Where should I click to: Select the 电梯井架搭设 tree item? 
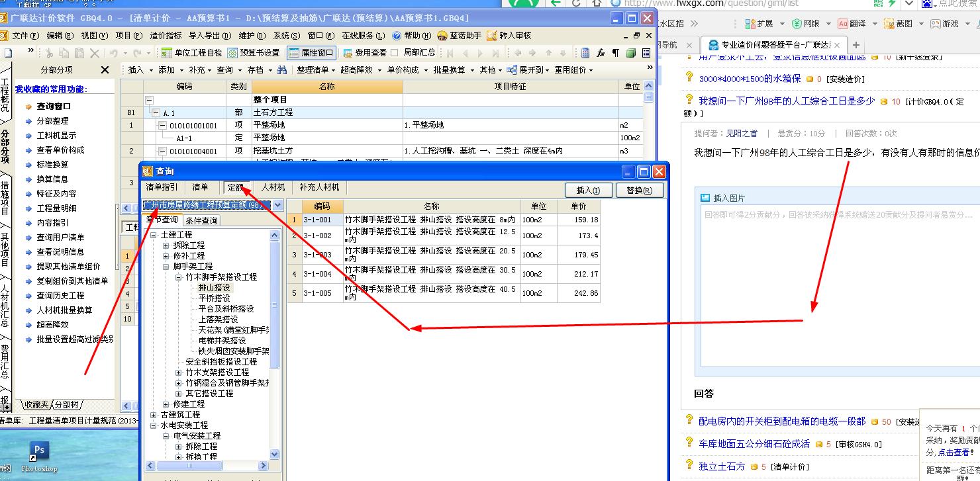[222, 341]
